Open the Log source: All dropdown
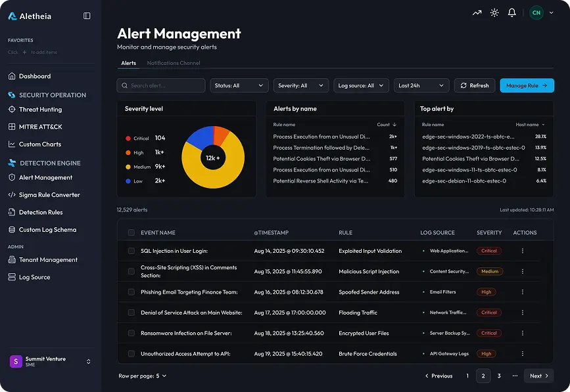 click(362, 85)
